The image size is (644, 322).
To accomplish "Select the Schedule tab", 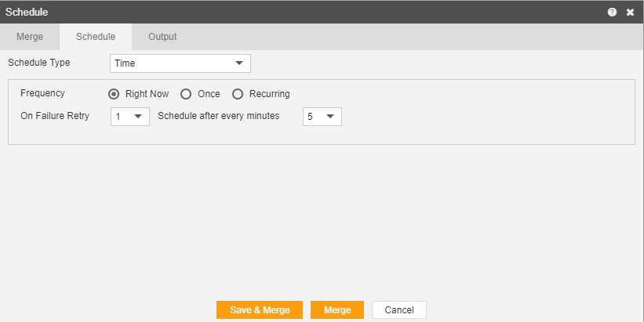I will click(96, 37).
